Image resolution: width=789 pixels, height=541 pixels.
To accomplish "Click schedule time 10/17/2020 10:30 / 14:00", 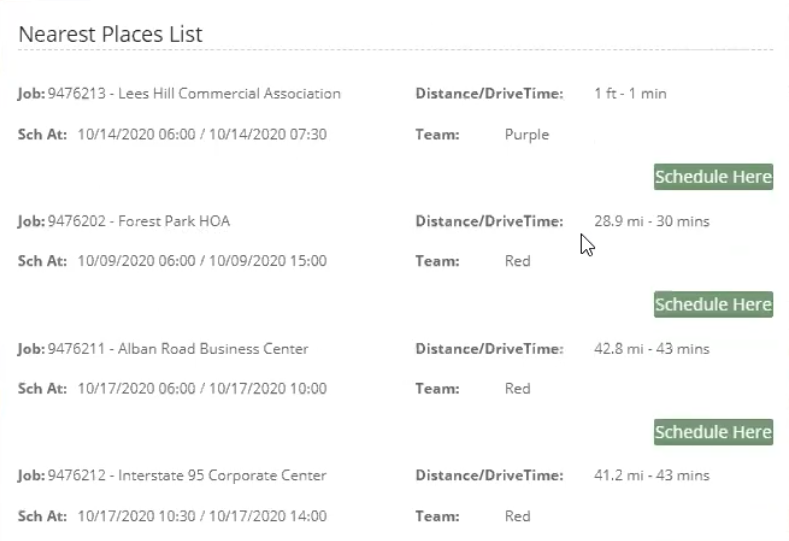I will click(202, 516).
